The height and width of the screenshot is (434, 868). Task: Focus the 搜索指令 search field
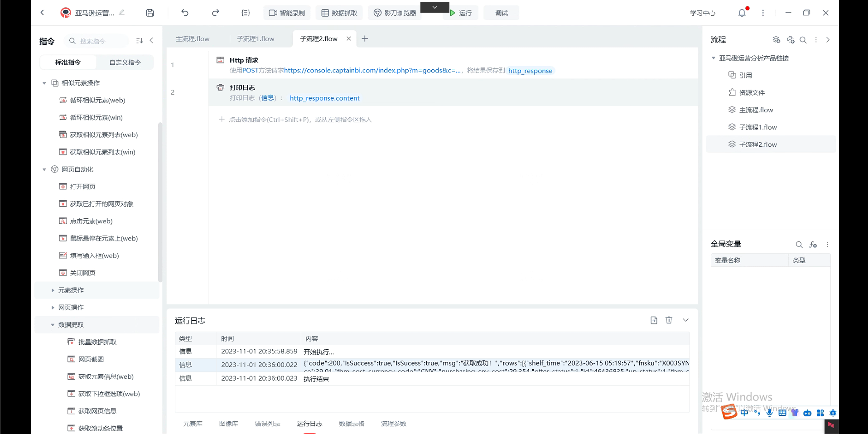point(96,41)
